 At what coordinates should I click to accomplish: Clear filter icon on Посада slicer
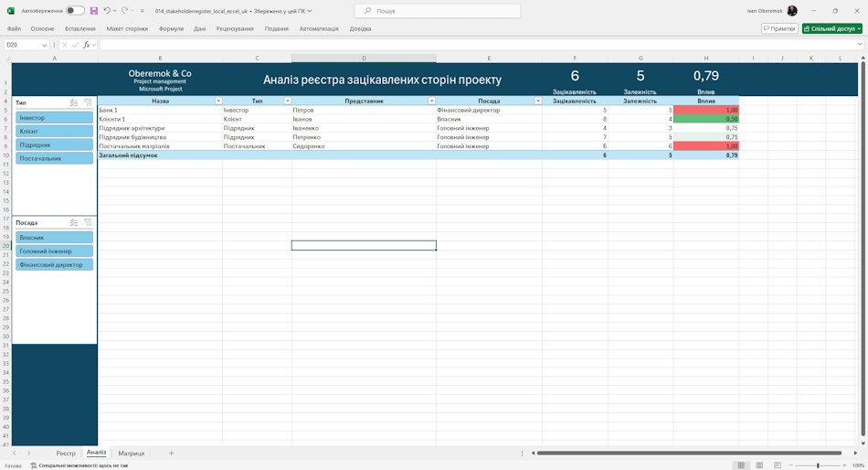coord(88,222)
